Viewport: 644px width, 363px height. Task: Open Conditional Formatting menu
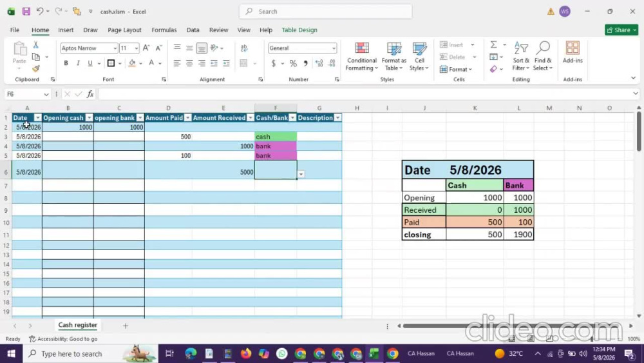361,57
